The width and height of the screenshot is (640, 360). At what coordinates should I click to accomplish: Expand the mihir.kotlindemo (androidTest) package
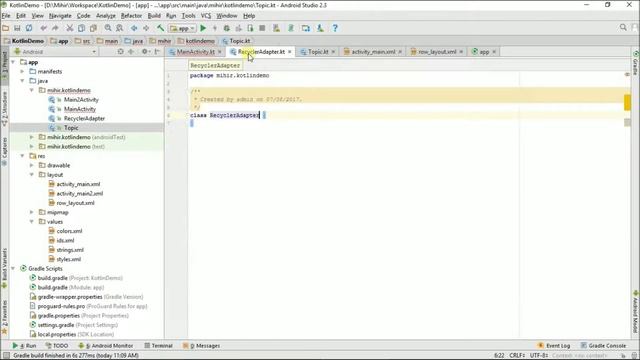32,137
